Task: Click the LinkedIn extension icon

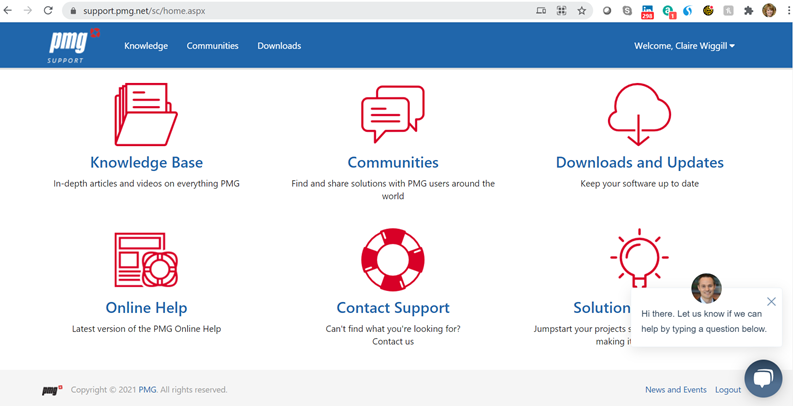Action: point(647,11)
